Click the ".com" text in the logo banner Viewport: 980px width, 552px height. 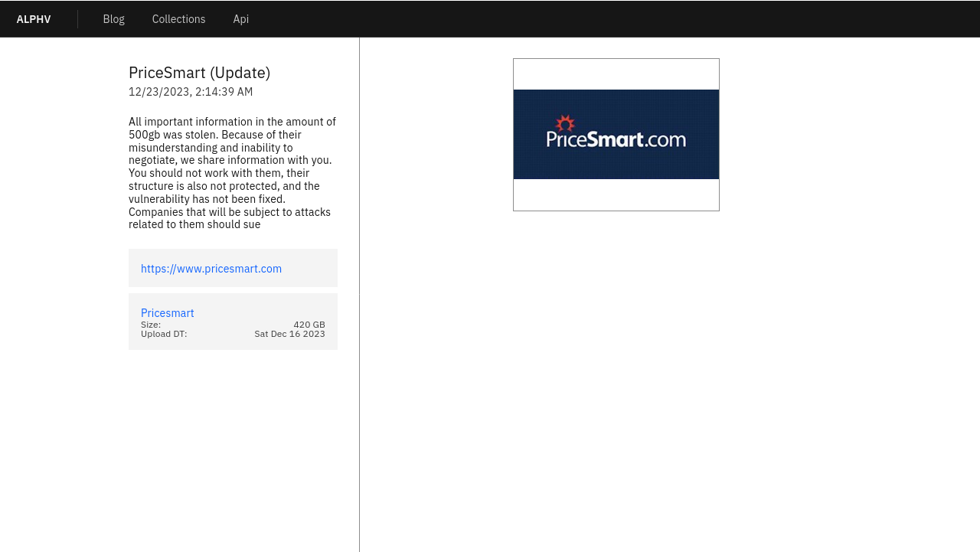[665, 139]
